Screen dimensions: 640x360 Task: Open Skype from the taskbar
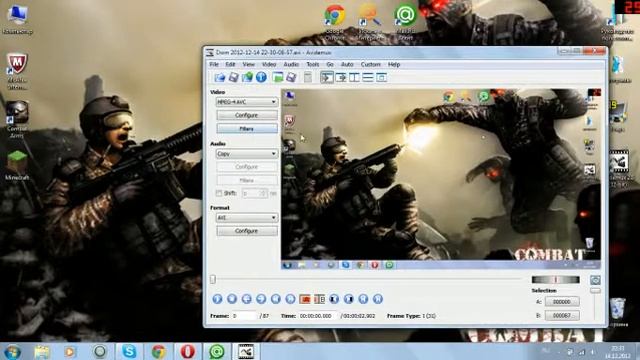point(129,351)
